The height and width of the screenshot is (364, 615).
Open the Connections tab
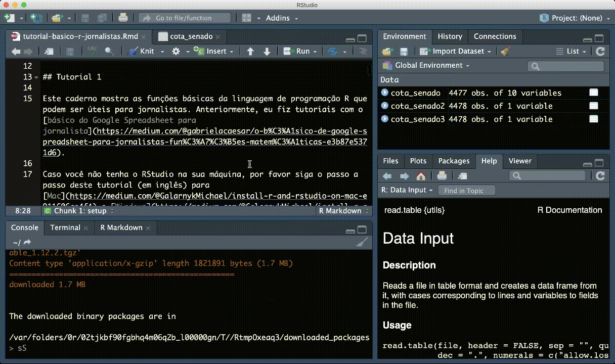pyautogui.click(x=495, y=36)
